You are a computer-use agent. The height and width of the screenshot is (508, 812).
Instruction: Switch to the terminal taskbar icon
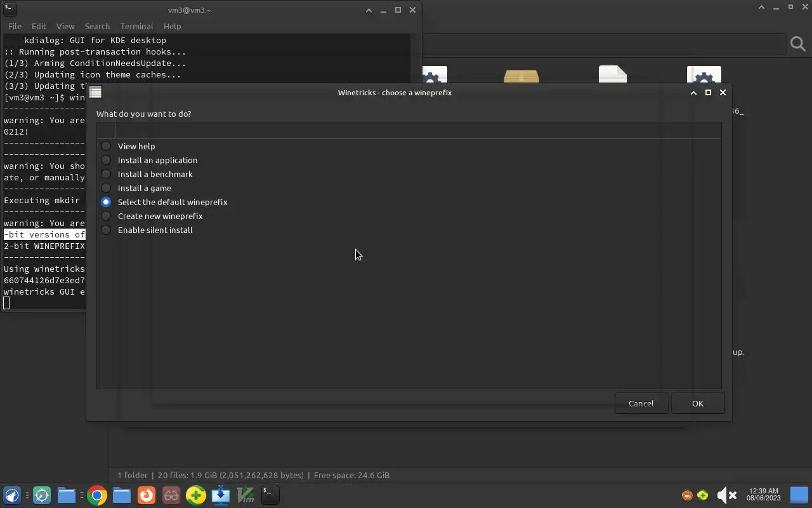(x=270, y=495)
